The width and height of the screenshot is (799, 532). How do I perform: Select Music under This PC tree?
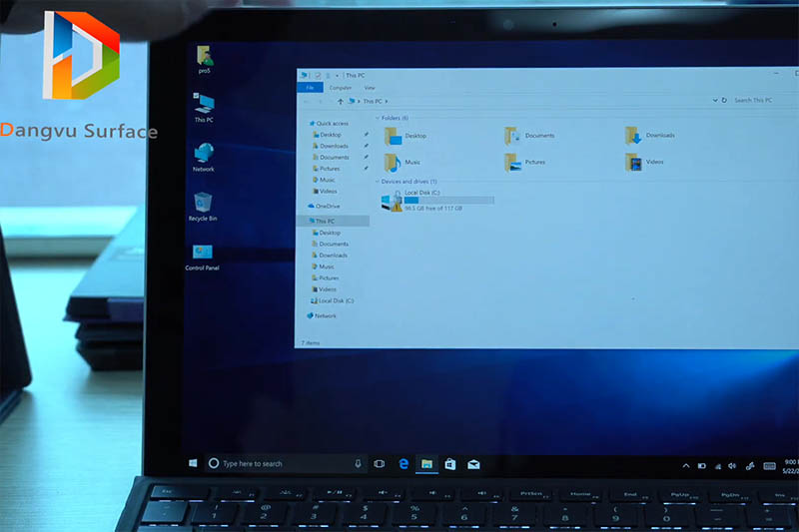pyautogui.click(x=323, y=266)
